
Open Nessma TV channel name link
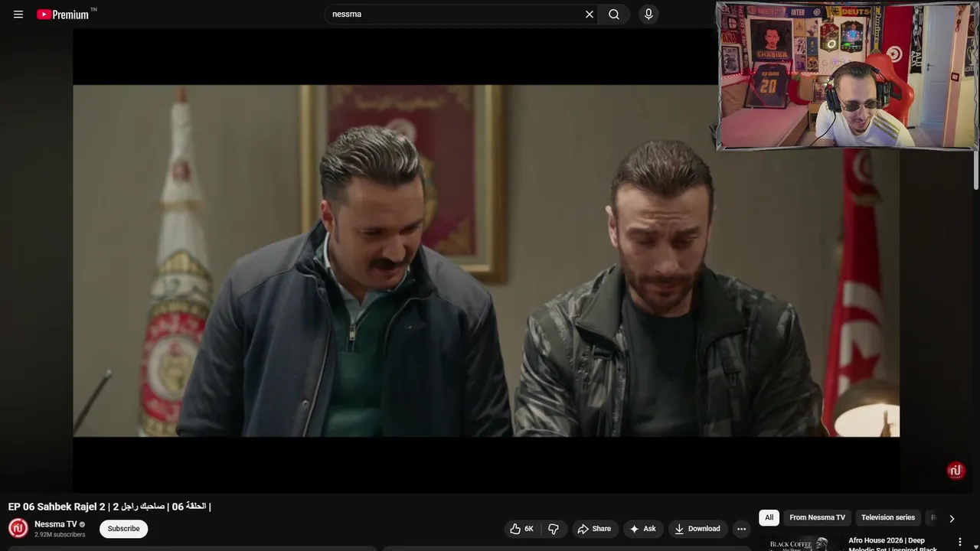pyautogui.click(x=55, y=524)
